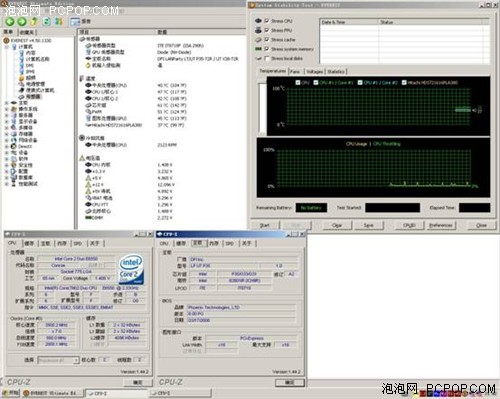Enable Stress local disks checkbox
The height and width of the screenshot is (399, 500).
tap(267, 58)
